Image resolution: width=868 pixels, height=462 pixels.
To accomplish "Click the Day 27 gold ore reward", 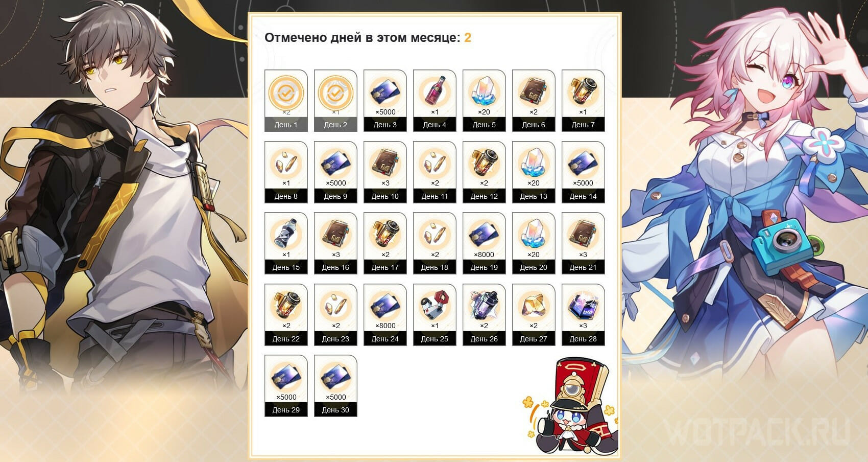I will (534, 315).
